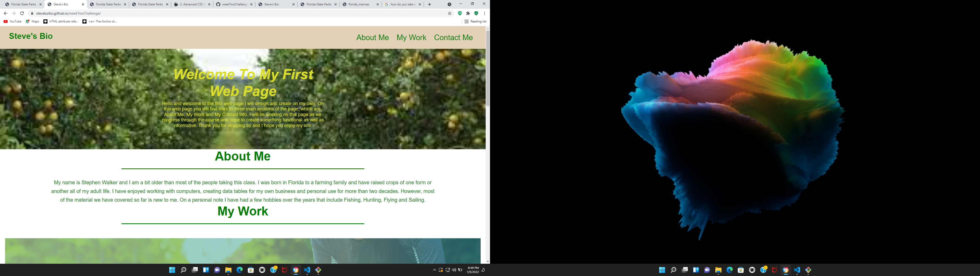The image size is (980, 276).
Task: Close the weekTwoChallenge tab
Action: tap(251, 5)
